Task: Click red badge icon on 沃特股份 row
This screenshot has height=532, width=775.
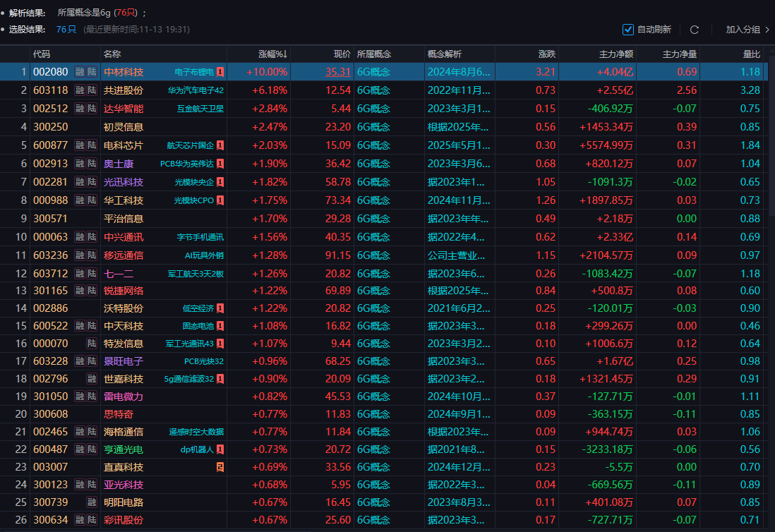Action: [x=220, y=308]
